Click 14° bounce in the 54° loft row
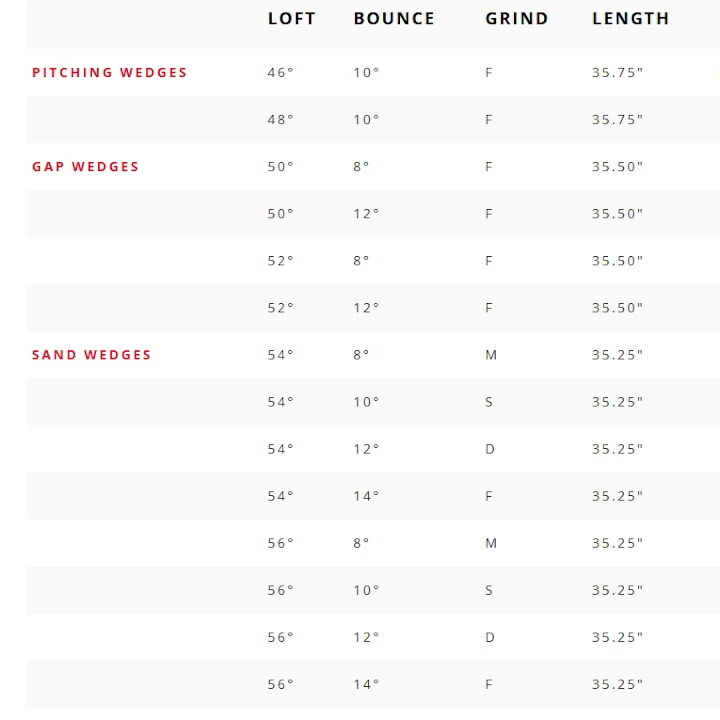 [366, 496]
